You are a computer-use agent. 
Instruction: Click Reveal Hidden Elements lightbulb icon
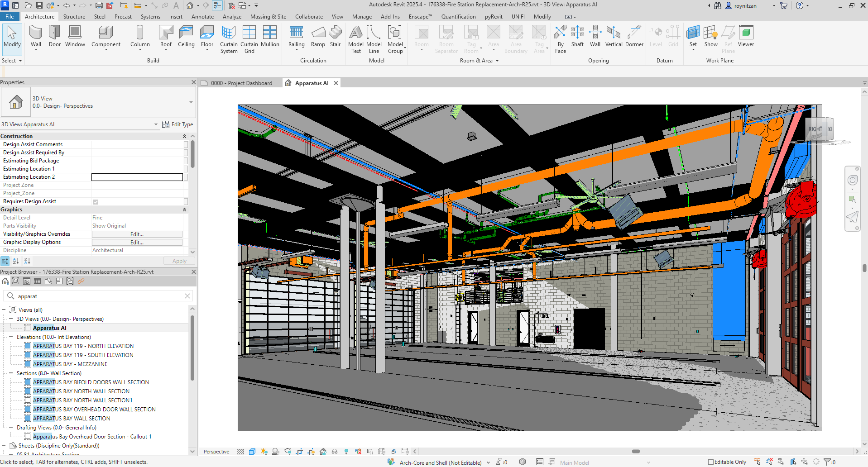pyautogui.click(x=346, y=452)
